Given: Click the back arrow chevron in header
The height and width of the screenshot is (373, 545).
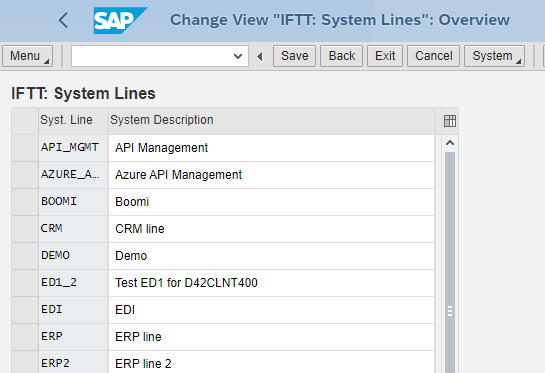Looking at the screenshot, I should click(x=64, y=20).
